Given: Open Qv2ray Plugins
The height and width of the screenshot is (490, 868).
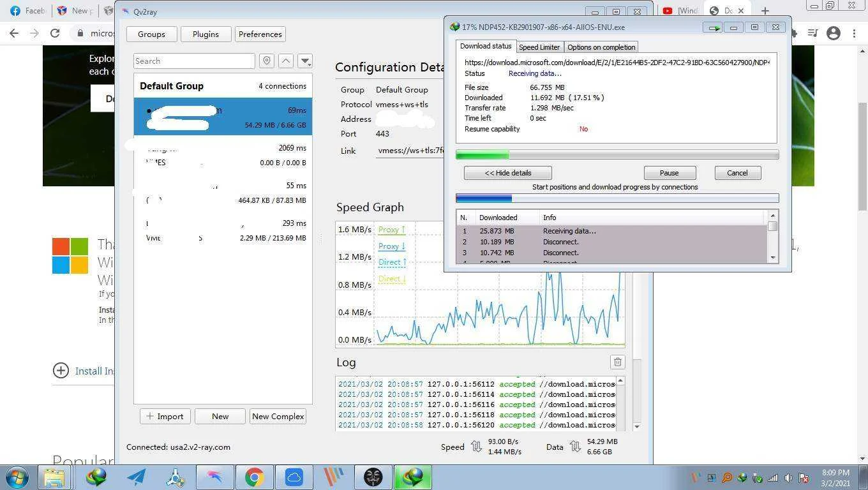Looking at the screenshot, I should point(206,34).
